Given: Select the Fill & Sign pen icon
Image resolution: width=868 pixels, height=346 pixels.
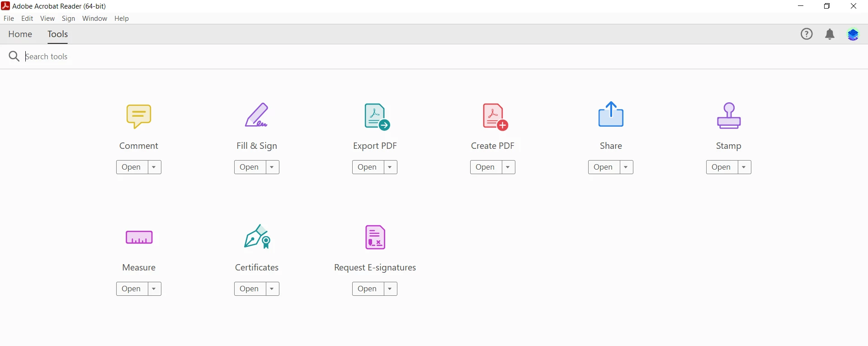Looking at the screenshot, I should click(x=257, y=115).
